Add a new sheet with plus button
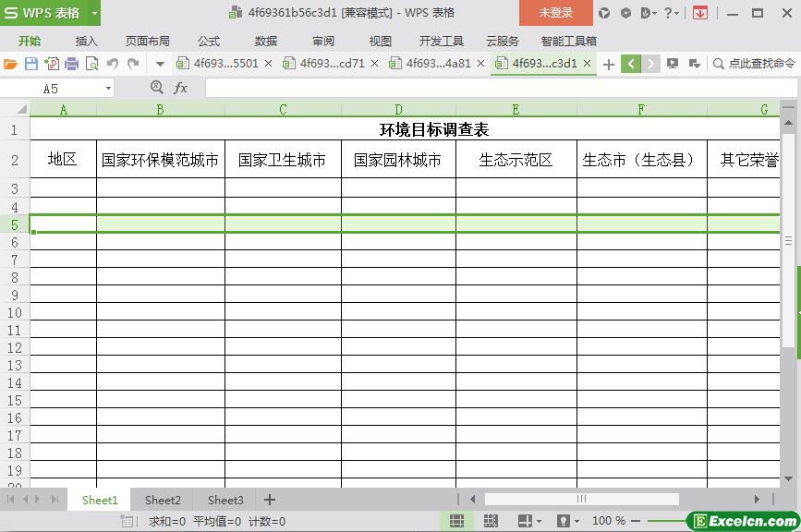 point(270,500)
